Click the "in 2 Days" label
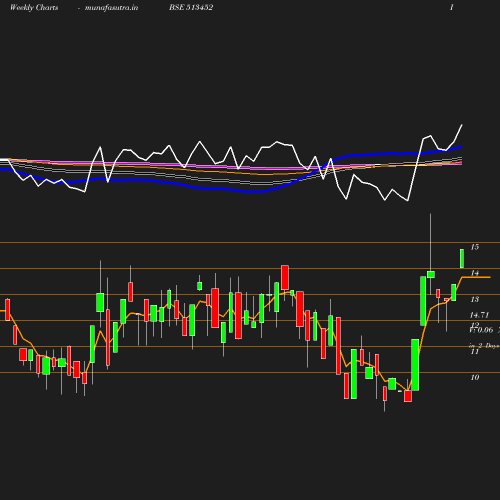 (484, 346)
